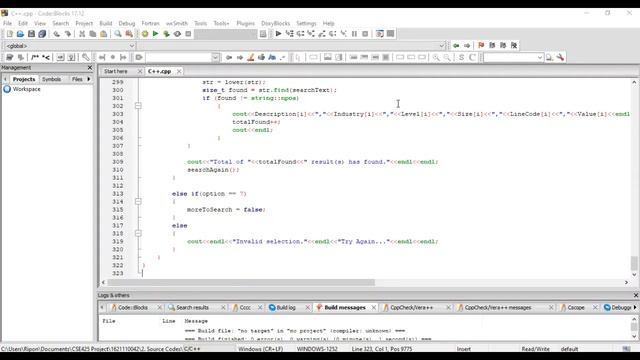Open the Build log tab
The image size is (640, 360).
point(286,307)
